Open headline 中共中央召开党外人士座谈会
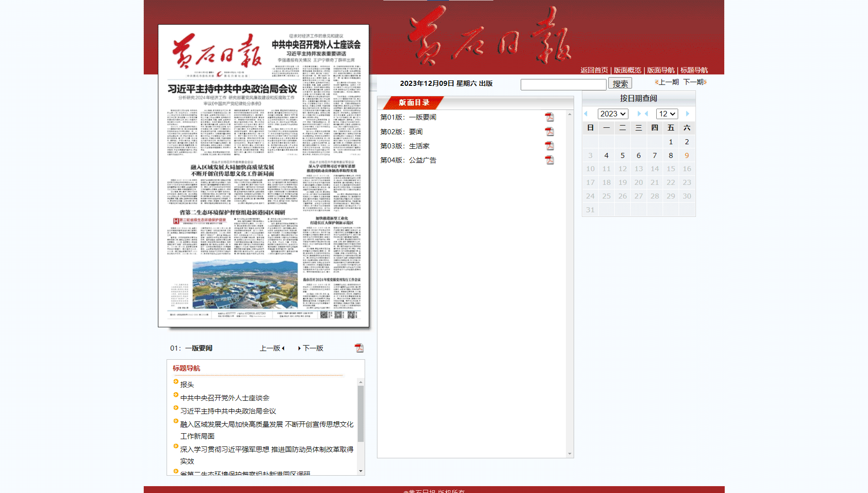Image resolution: width=868 pixels, height=493 pixels. [x=225, y=398]
